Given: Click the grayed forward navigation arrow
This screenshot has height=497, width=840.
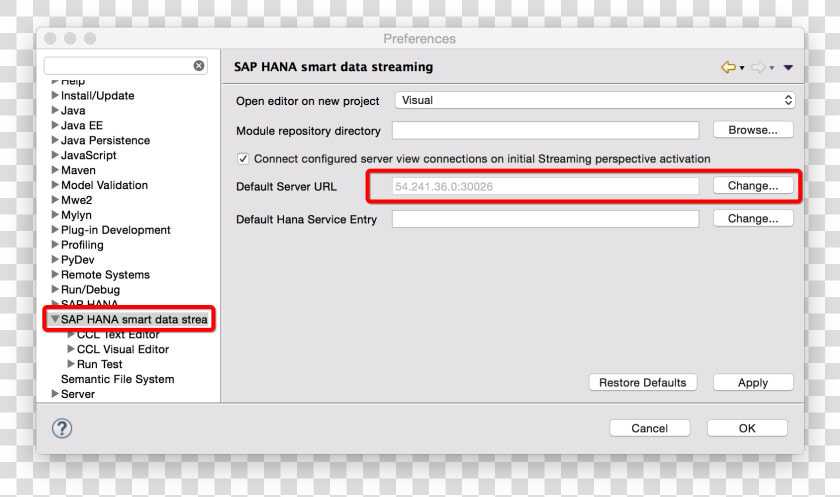Looking at the screenshot, I should point(758,67).
